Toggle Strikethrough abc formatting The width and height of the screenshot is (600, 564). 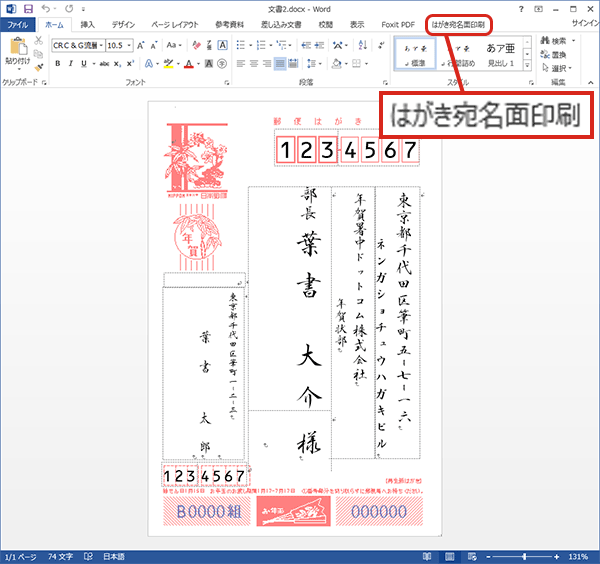(x=104, y=64)
